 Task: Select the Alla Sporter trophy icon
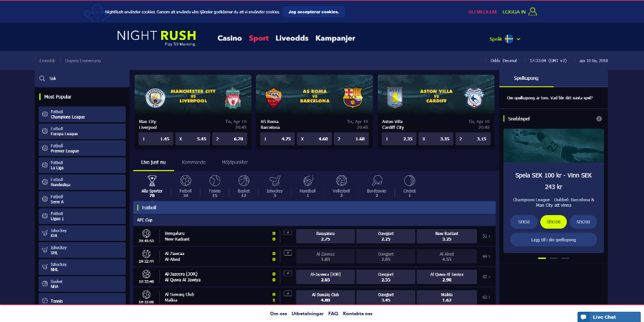click(x=152, y=181)
